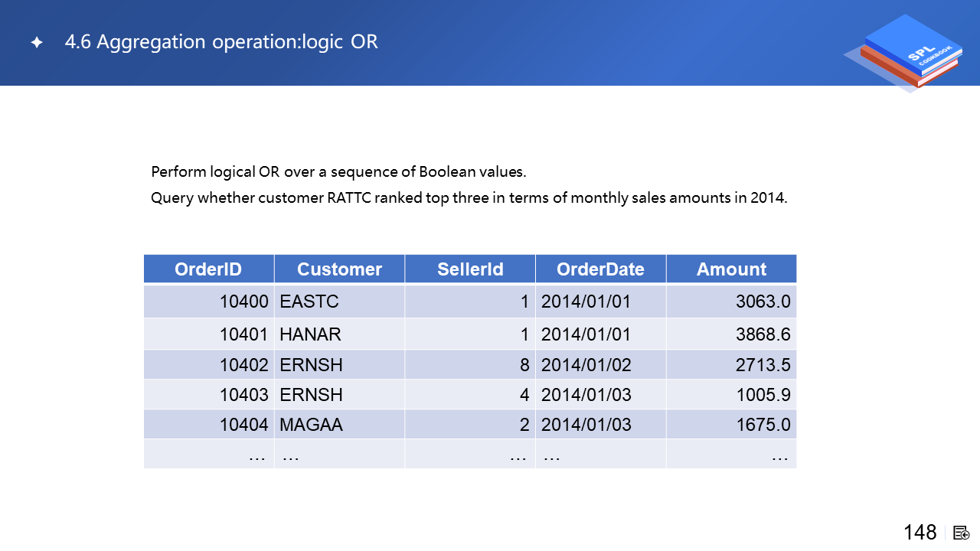Click the four-point star bullet in header
The width and height of the screenshot is (980, 551).
(x=37, y=42)
